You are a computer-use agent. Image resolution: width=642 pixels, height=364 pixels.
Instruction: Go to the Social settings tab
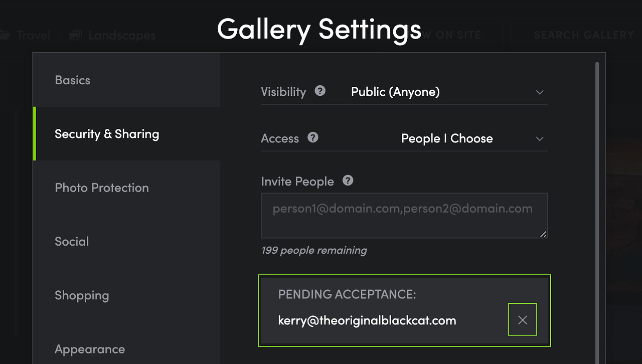(x=72, y=241)
